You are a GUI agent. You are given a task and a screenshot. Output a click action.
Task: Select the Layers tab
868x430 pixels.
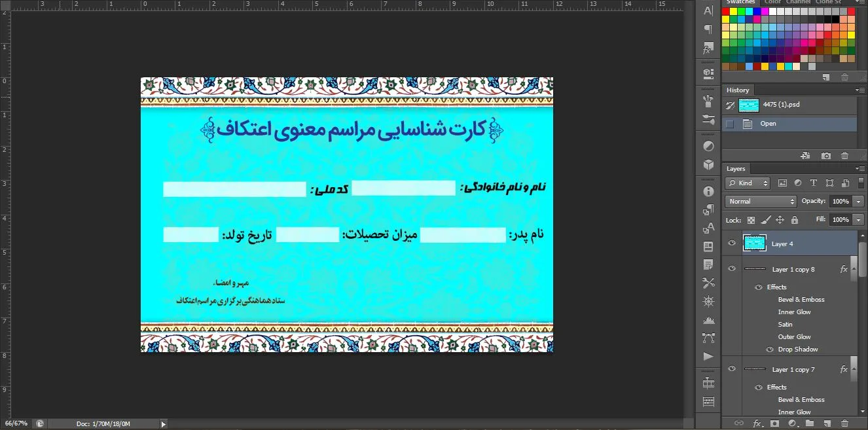736,169
